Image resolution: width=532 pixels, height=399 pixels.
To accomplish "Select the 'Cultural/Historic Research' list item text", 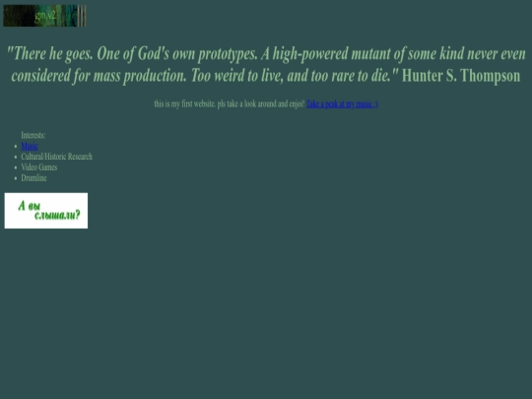I will pos(57,157).
